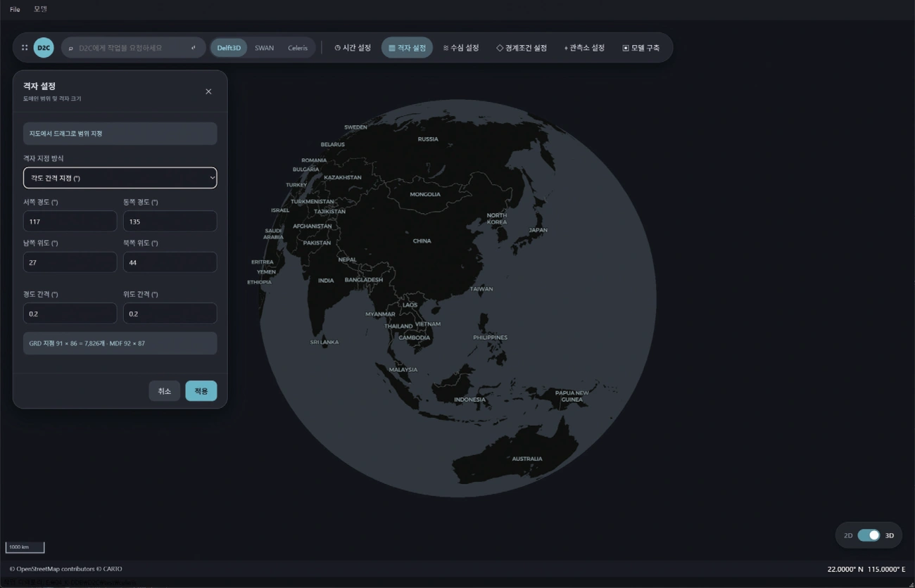The width and height of the screenshot is (915, 588).
Task: Focus the 서쪽 경도 field showing 117
Action: click(x=70, y=222)
